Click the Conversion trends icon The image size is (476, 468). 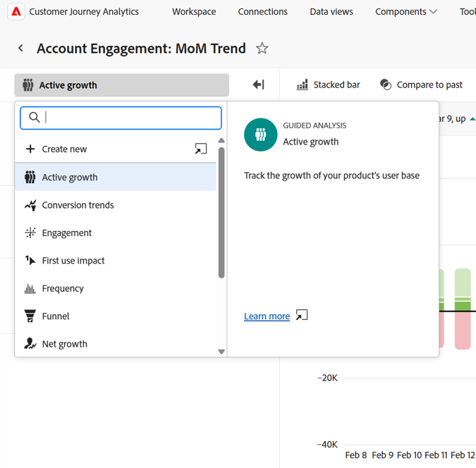tap(30, 205)
